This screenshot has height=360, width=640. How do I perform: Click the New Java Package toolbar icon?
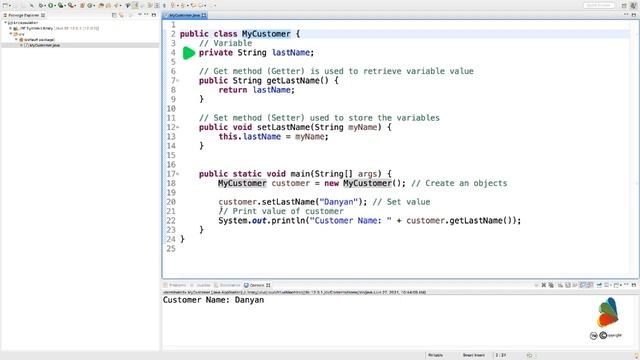[82, 5]
